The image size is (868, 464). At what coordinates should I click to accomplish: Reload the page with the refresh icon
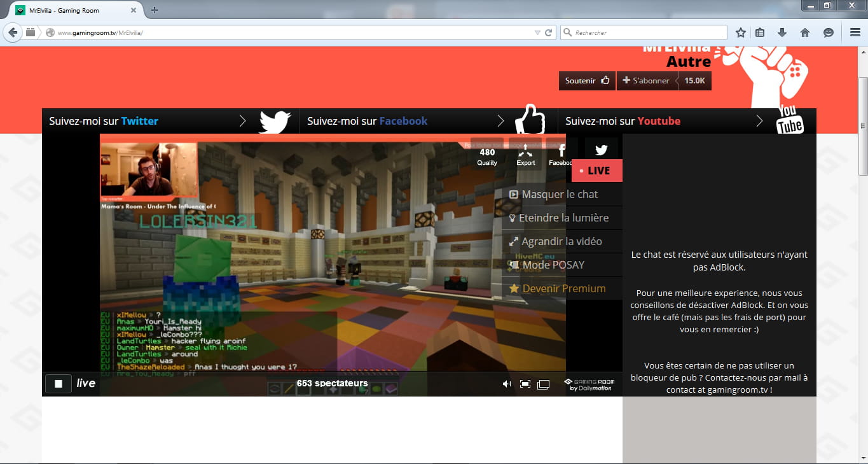tap(549, 32)
